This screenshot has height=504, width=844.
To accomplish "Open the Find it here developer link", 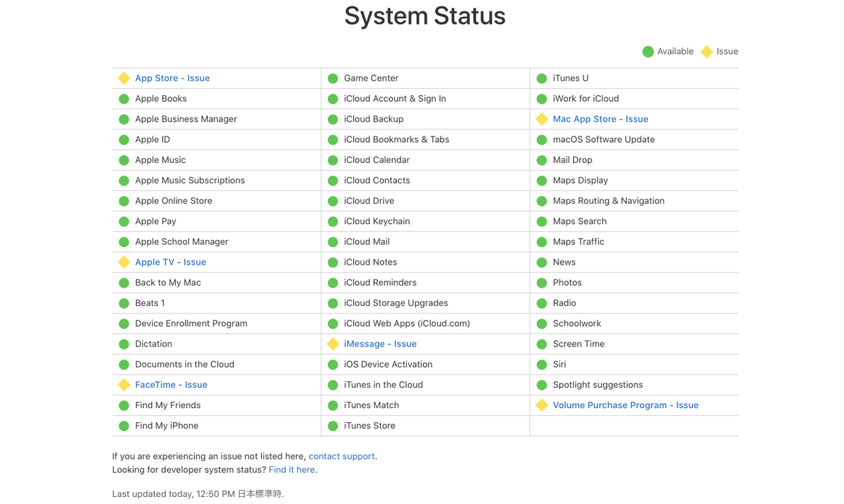I will click(291, 470).
